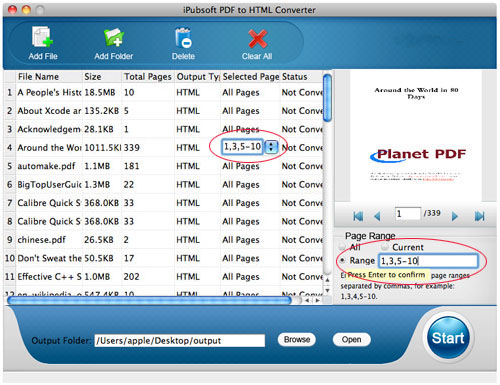This screenshot has height=385, width=500.
Task: Click the horizontal scrollbar of file list
Action: coord(149,300)
